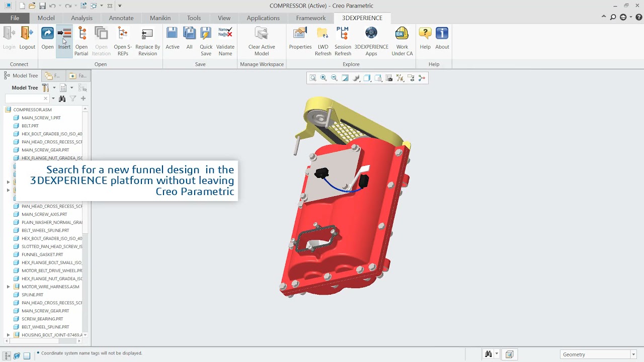644x362 pixels.
Task: Open Customize Quick Access Toolbar dropdown
Action: (120, 6)
